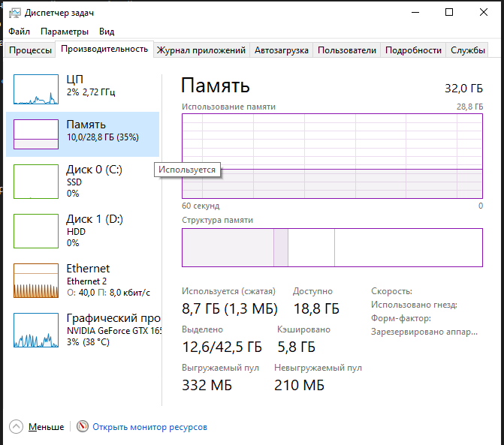Select the Производительность tab

(104, 49)
